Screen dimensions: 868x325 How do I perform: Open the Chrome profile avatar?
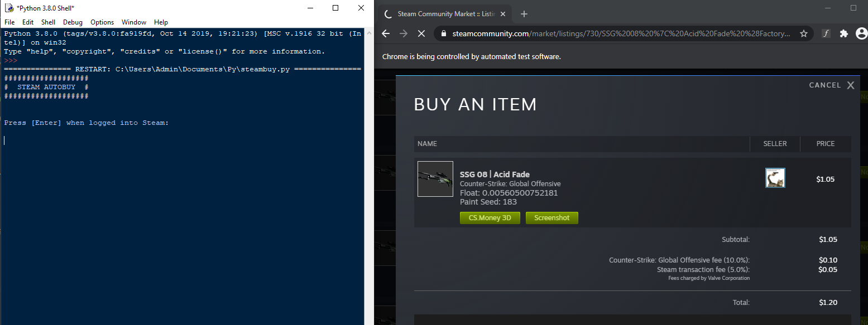coord(861,33)
